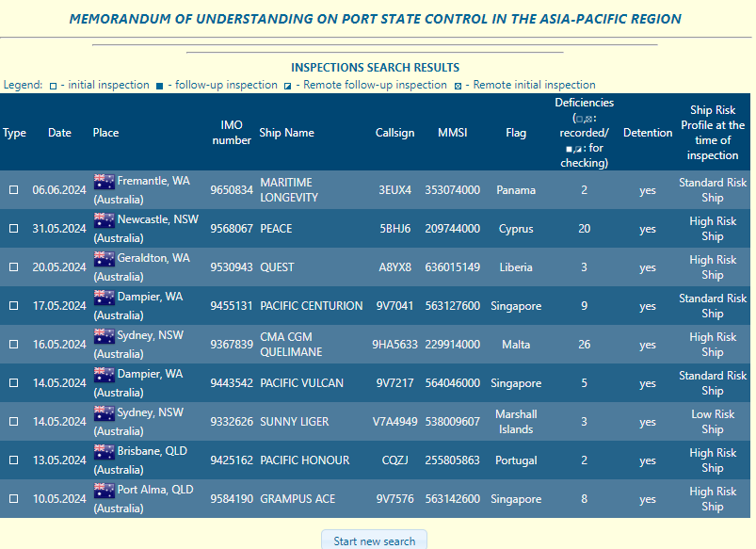Click the type icon in the GRAMPUS ACE row

pyautogui.click(x=13, y=498)
